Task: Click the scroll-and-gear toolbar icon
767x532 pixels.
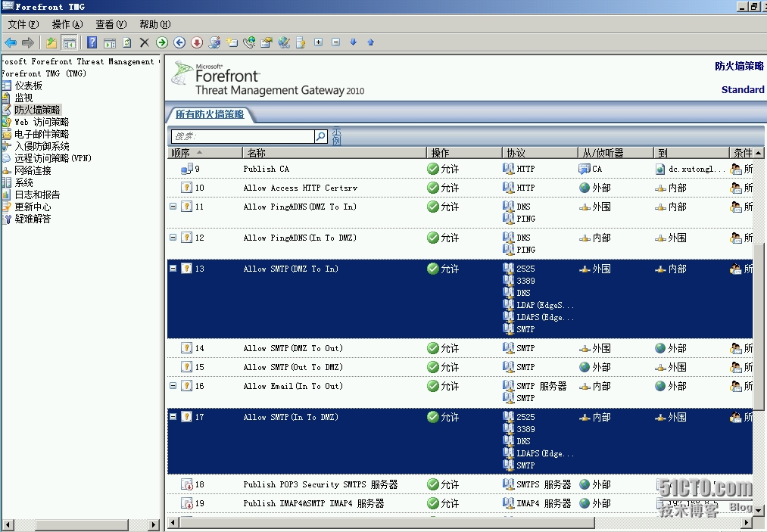Action: 214,42
